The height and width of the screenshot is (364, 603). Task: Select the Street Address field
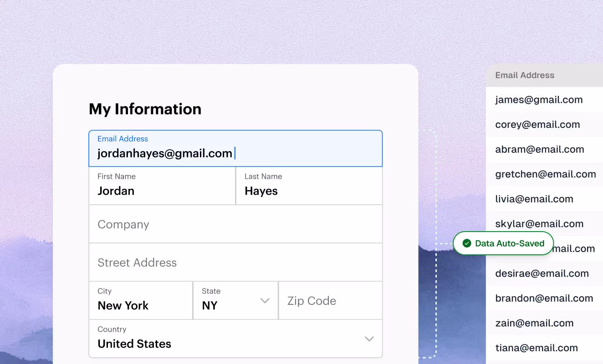pyautogui.click(x=235, y=262)
